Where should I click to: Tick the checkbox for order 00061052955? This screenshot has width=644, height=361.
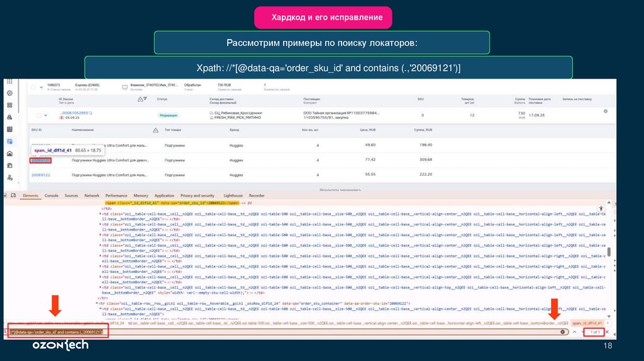pos(38,115)
